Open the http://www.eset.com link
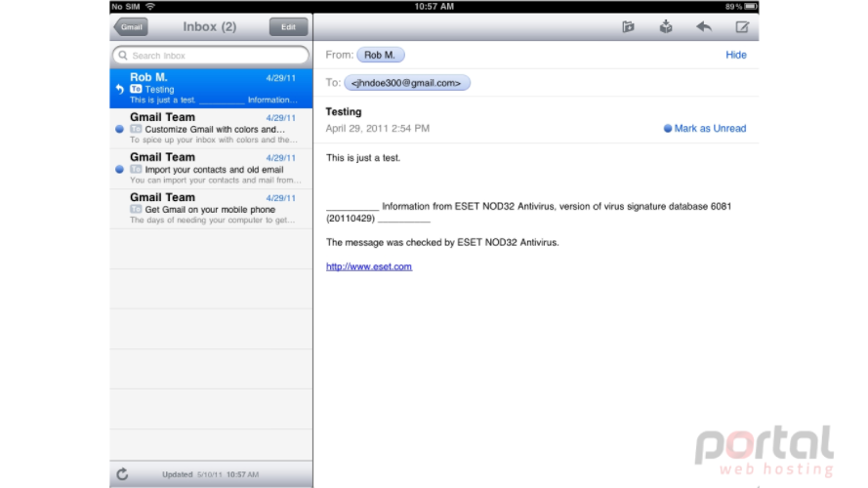Viewport: 868px width, 488px height. pyautogui.click(x=369, y=266)
